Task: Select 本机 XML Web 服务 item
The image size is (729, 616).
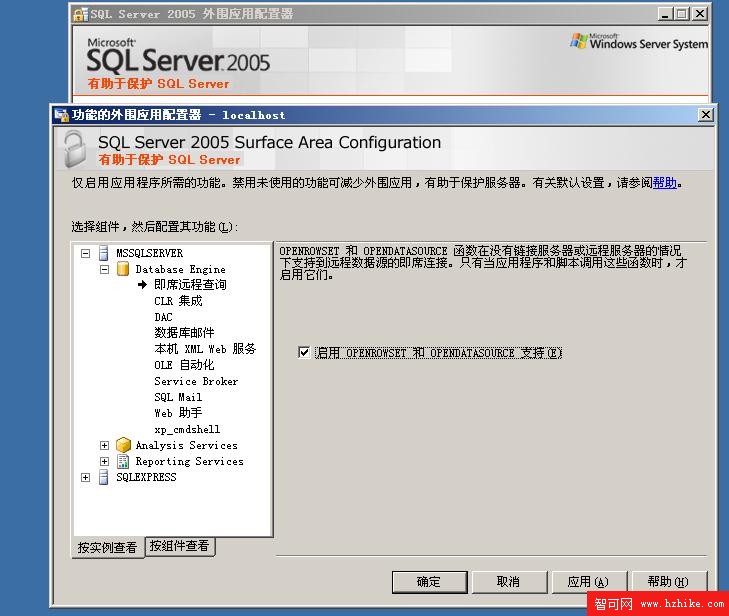Action: (x=205, y=349)
